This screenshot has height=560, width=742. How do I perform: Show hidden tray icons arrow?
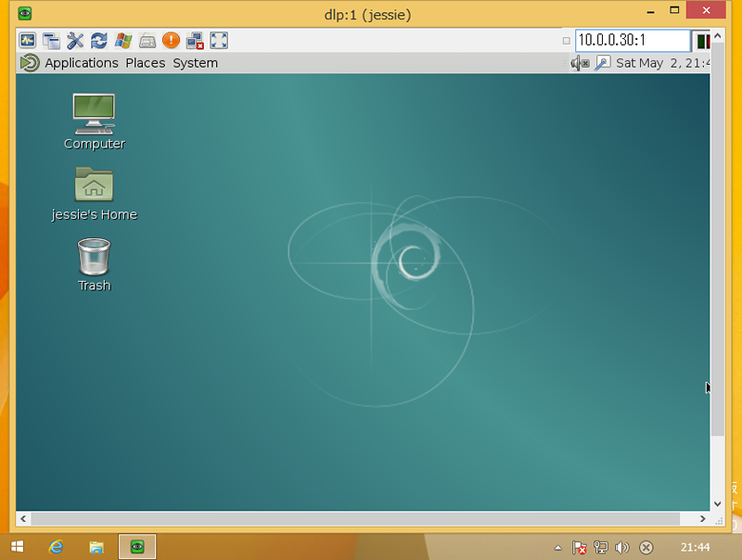coord(558,548)
